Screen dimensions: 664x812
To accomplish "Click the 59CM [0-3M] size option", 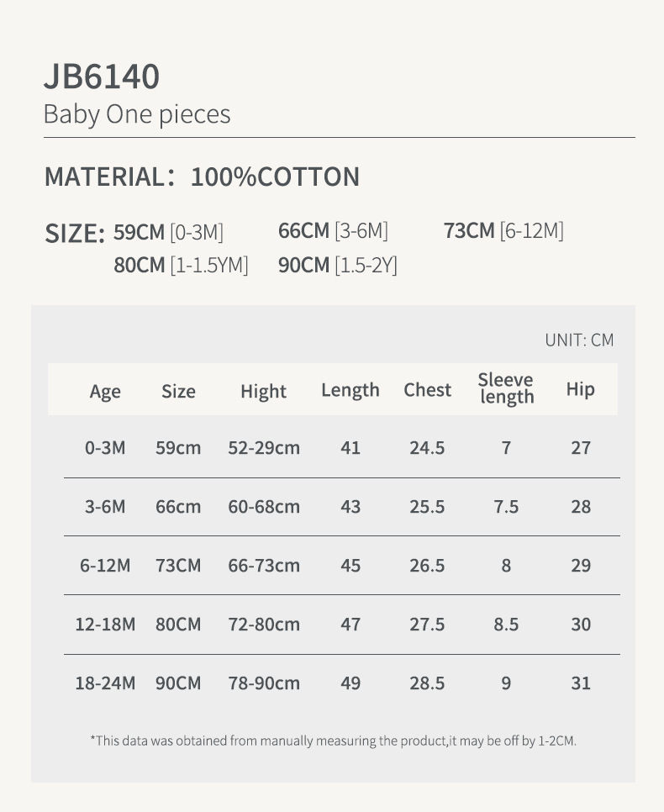I will [x=168, y=232].
